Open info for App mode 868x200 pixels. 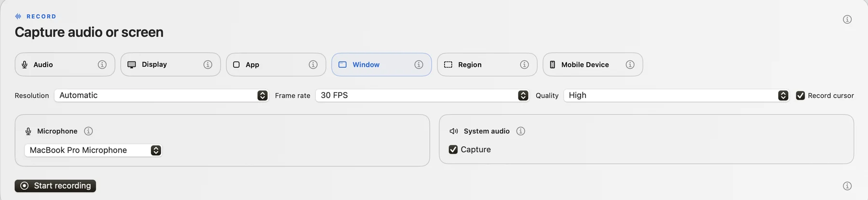tap(313, 65)
